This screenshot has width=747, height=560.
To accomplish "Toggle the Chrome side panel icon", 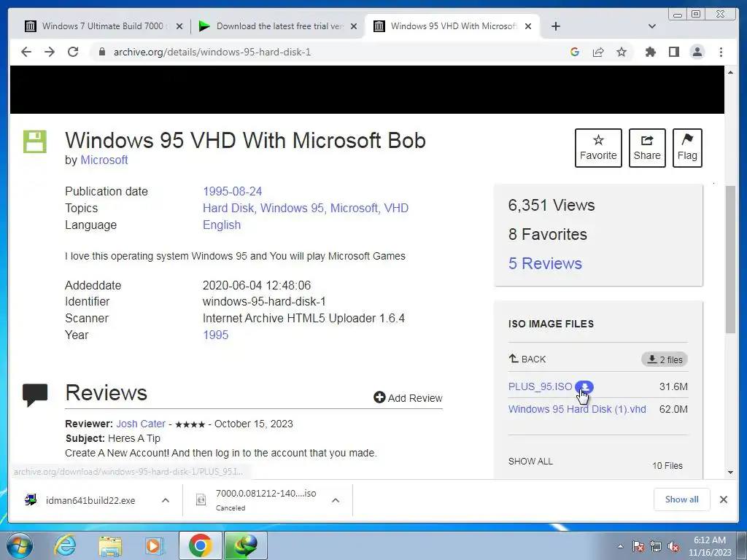I will pyautogui.click(x=673, y=52).
